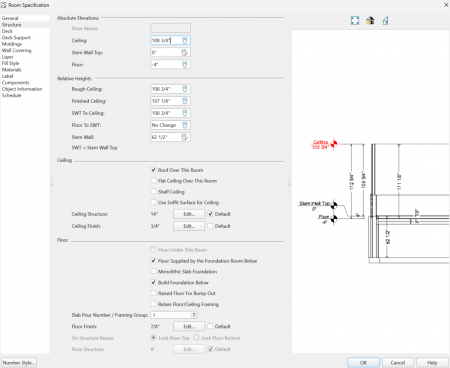Check Default for Floor Finish
This screenshot has height=368, width=450.
point(210,326)
